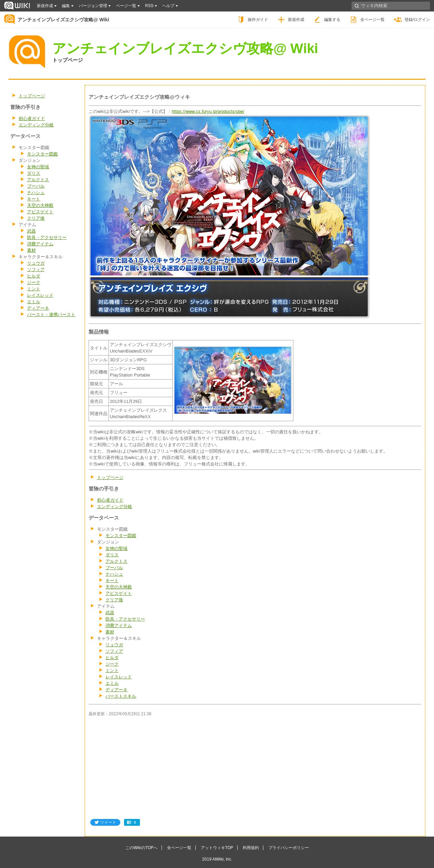This screenshot has width=434, height=868.
Task: Click the 操作ガイド book icon
Action: (x=241, y=20)
